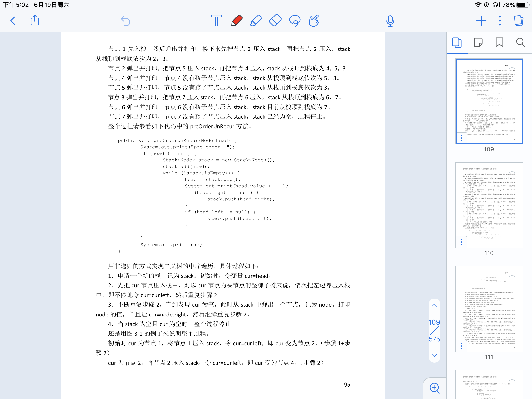Image resolution: width=532 pixels, height=399 pixels.
Task: Tap the undo icon
Action: (x=125, y=21)
